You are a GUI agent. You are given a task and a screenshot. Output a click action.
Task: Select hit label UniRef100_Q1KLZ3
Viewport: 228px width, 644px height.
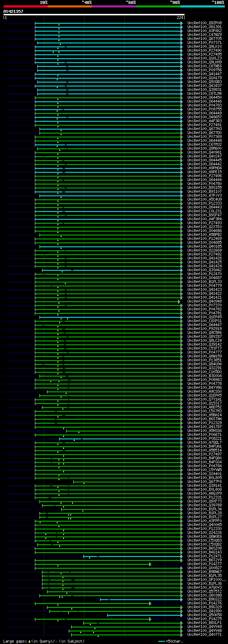[x=204, y=58]
